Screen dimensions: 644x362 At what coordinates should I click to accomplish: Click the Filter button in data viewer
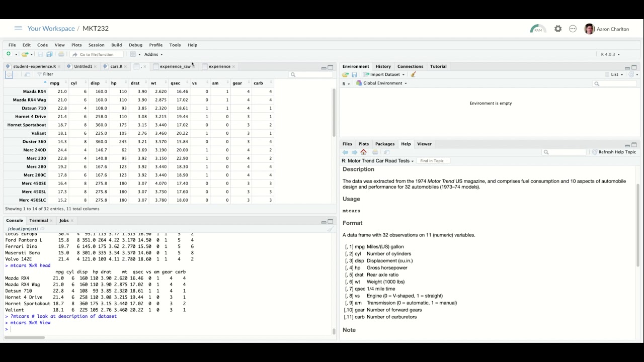click(45, 74)
